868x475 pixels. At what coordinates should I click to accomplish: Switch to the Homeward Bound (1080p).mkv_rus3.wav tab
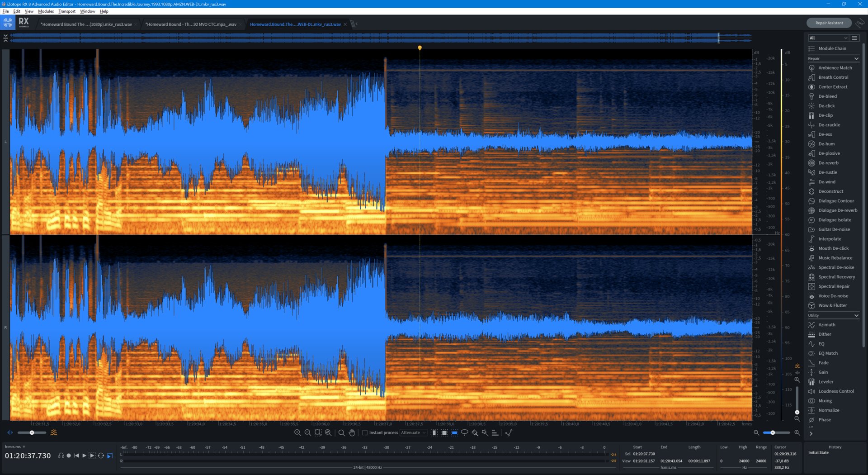pos(86,24)
